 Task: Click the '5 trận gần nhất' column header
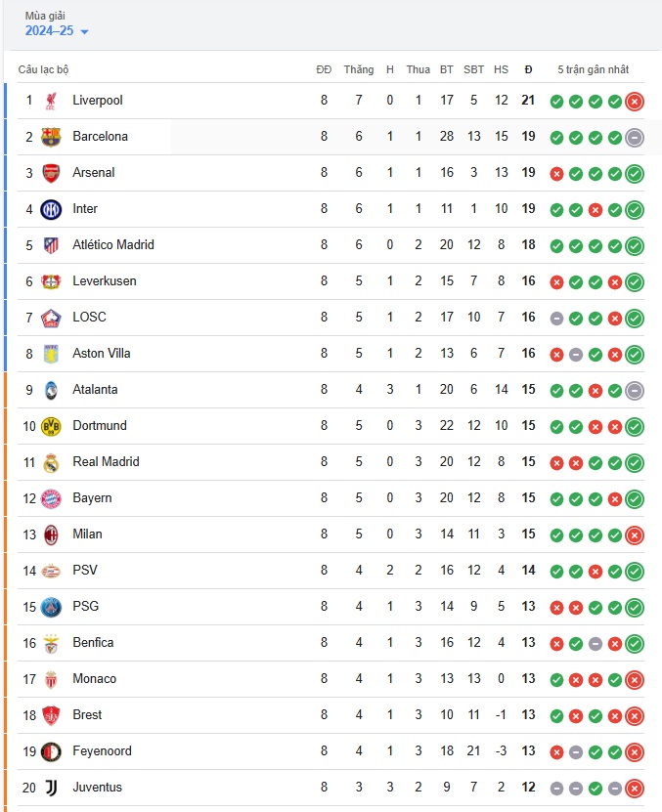click(x=593, y=69)
